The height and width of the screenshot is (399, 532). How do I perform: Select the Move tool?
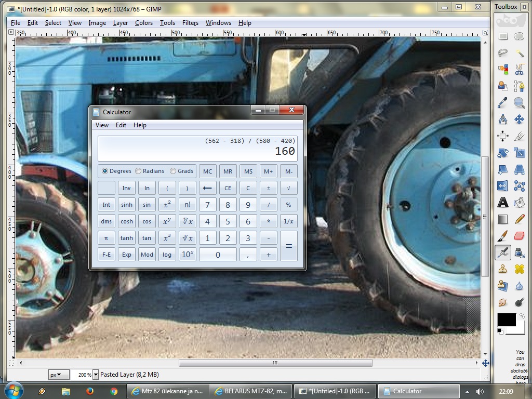(519, 119)
